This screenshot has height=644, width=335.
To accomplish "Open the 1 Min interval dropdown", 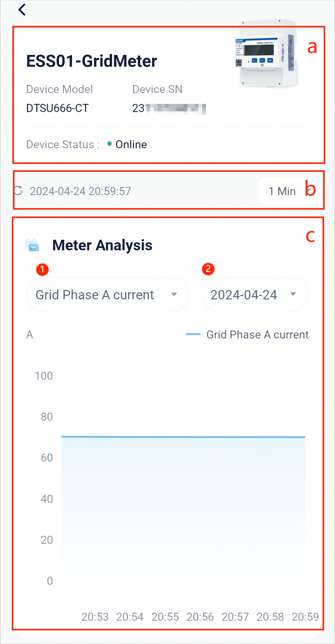I will [289, 191].
